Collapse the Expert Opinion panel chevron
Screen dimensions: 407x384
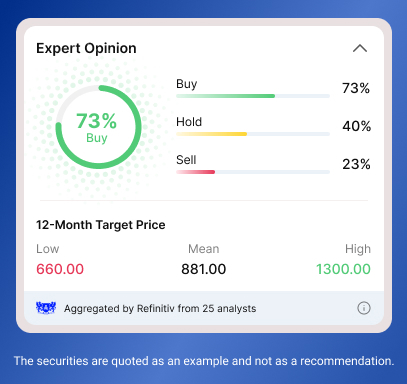coord(360,49)
